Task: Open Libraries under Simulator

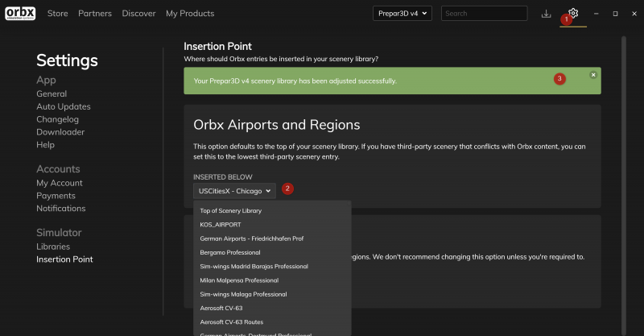Action: (53, 247)
